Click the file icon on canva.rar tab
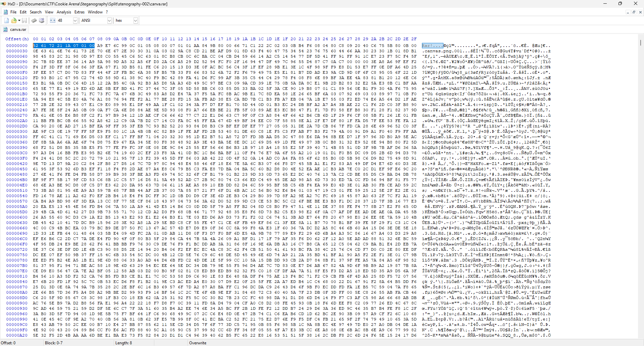 click(x=5, y=30)
